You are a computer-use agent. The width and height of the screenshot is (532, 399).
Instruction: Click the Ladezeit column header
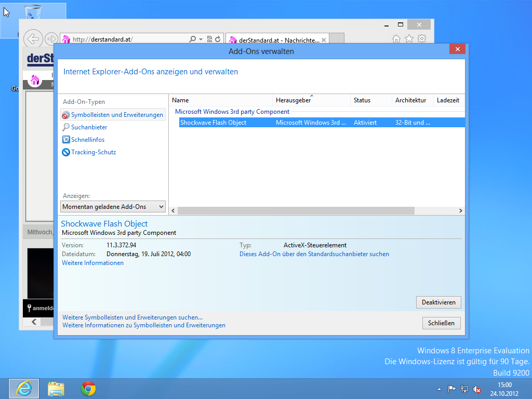(448, 100)
